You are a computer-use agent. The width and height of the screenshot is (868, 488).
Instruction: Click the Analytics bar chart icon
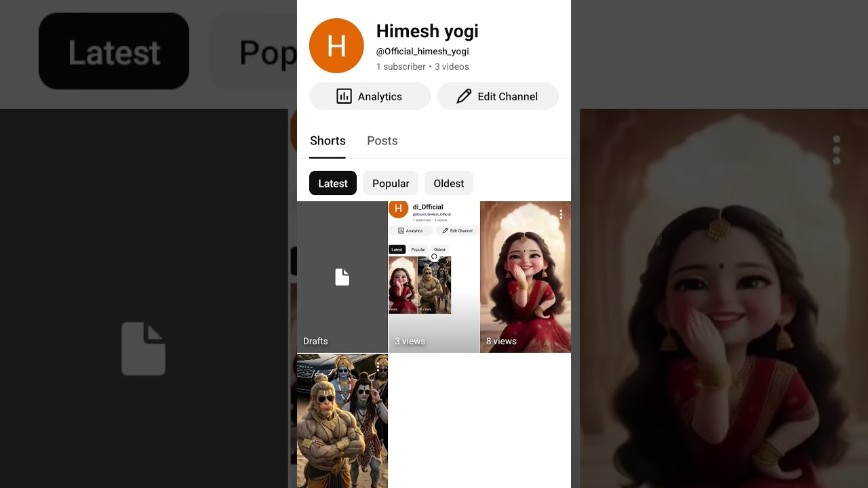pos(344,96)
